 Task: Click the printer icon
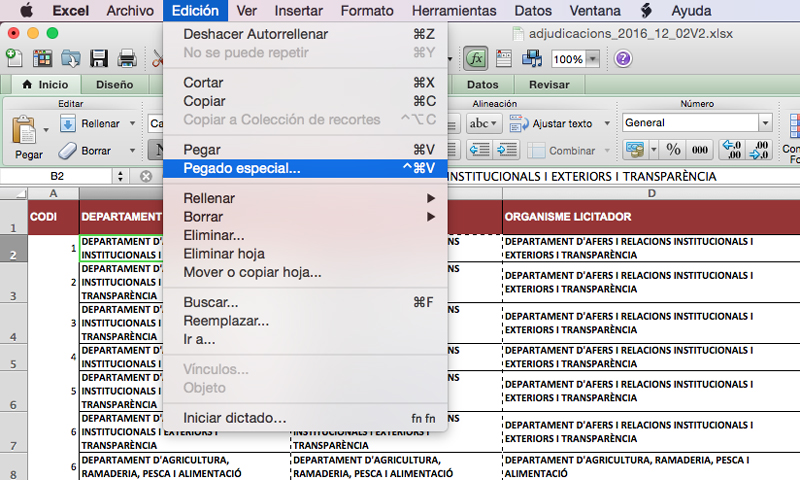tap(127, 59)
